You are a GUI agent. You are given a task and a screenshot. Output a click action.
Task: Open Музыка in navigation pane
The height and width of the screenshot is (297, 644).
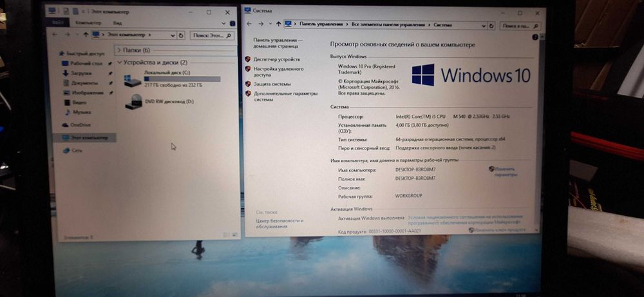tap(82, 111)
